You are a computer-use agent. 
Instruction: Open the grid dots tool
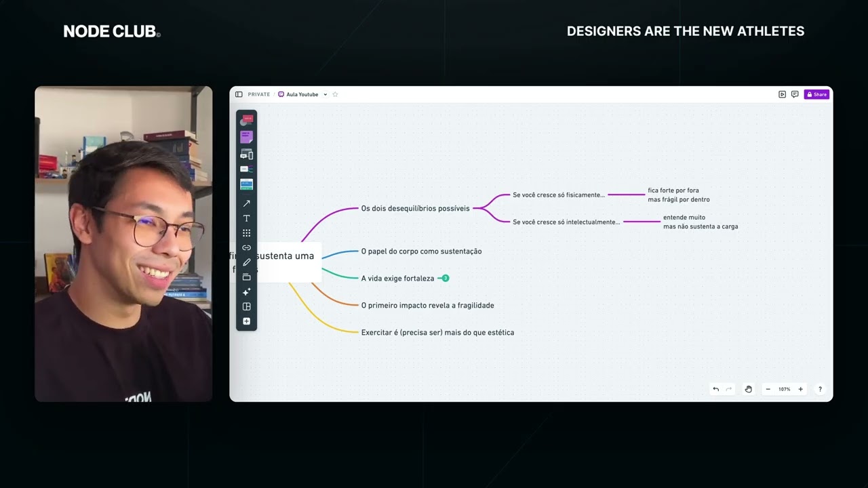click(x=246, y=233)
